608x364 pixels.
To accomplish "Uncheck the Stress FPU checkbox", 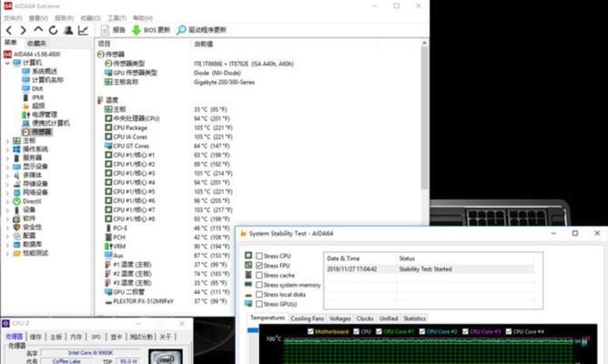I will click(259, 266).
